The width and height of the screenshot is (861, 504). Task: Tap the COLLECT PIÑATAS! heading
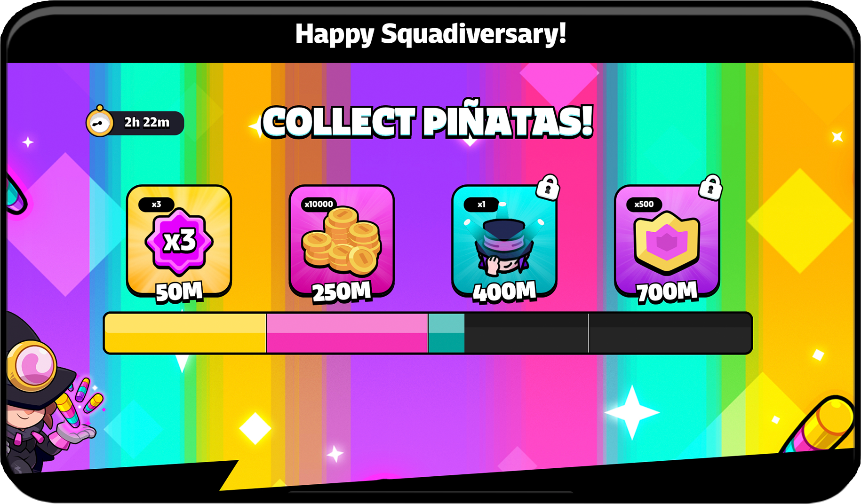click(427, 121)
